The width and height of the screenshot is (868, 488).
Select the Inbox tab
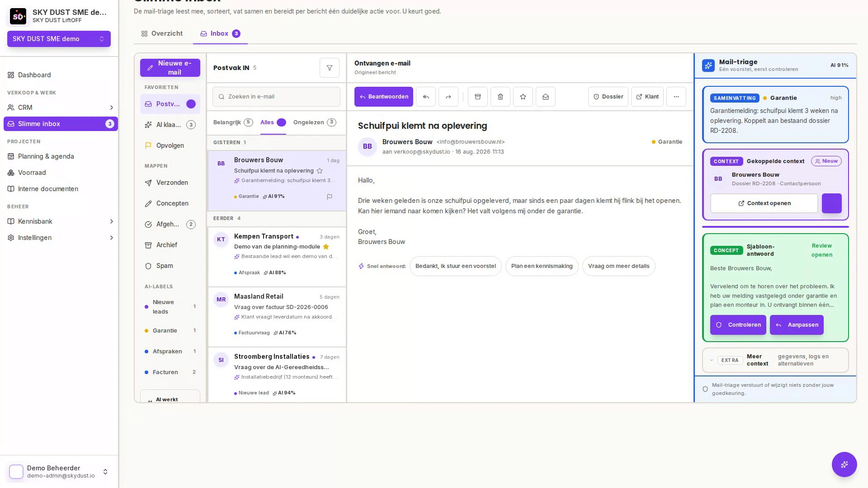click(x=220, y=33)
